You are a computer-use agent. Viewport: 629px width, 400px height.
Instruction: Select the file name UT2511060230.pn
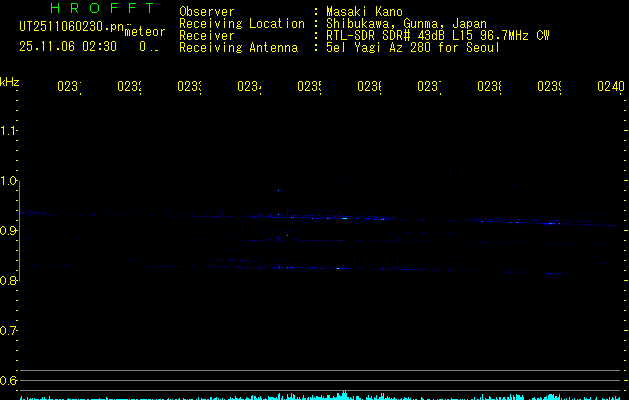coord(72,27)
